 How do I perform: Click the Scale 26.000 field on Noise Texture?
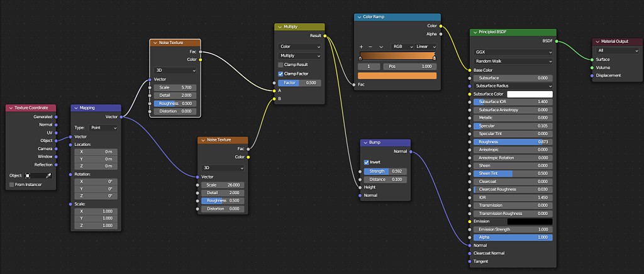[x=223, y=185]
